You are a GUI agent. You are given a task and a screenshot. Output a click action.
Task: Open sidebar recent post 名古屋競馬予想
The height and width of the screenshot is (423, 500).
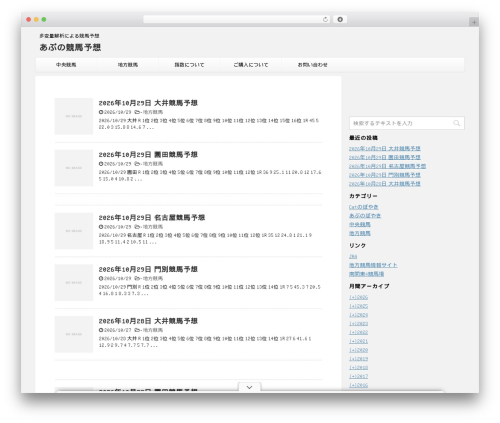[x=387, y=166]
